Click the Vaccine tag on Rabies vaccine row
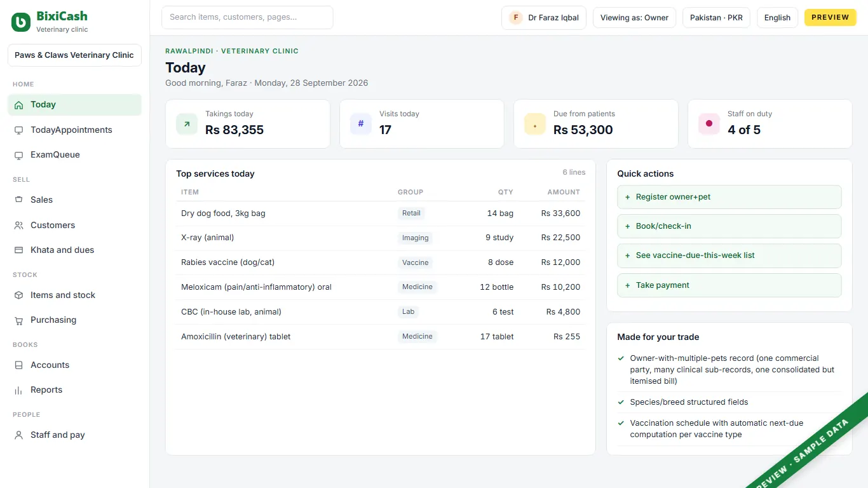The image size is (868, 488). tap(416, 262)
